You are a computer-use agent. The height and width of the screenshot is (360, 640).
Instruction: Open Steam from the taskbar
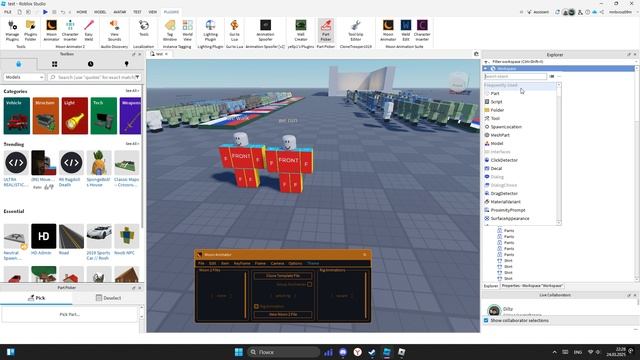(372, 352)
